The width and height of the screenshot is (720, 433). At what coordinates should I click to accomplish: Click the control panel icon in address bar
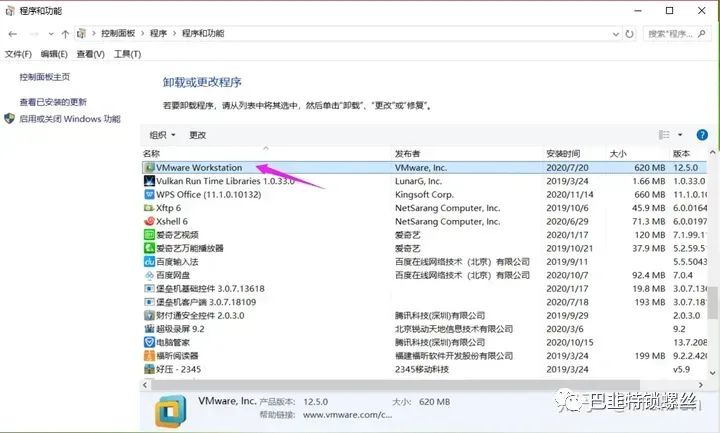click(x=81, y=34)
